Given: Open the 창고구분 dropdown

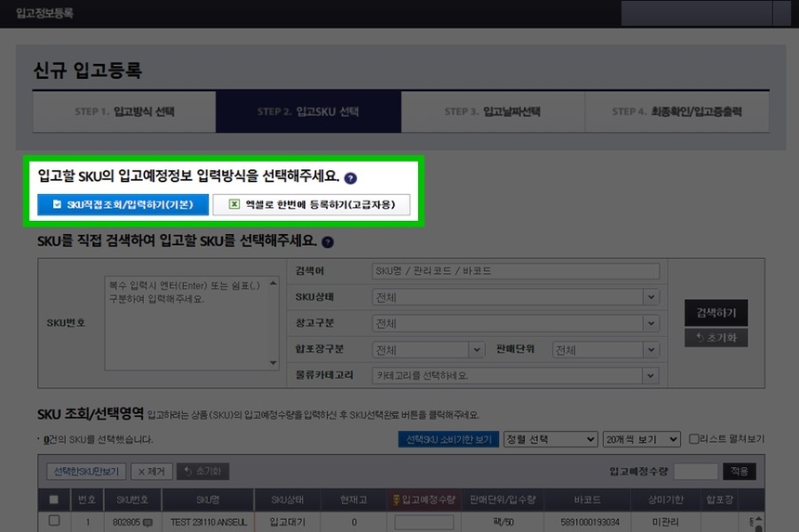Looking at the screenshot, I should point(516,323).
